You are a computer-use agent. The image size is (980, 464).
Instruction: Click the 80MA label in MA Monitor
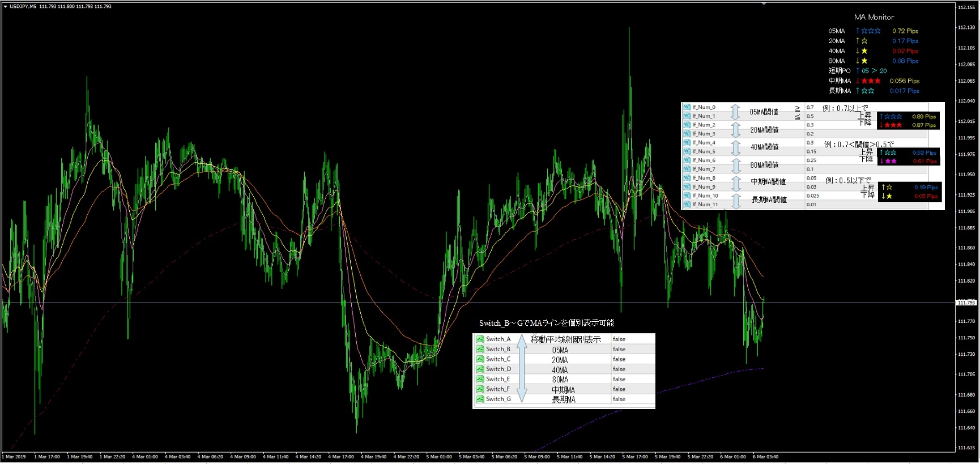(837, 61)
